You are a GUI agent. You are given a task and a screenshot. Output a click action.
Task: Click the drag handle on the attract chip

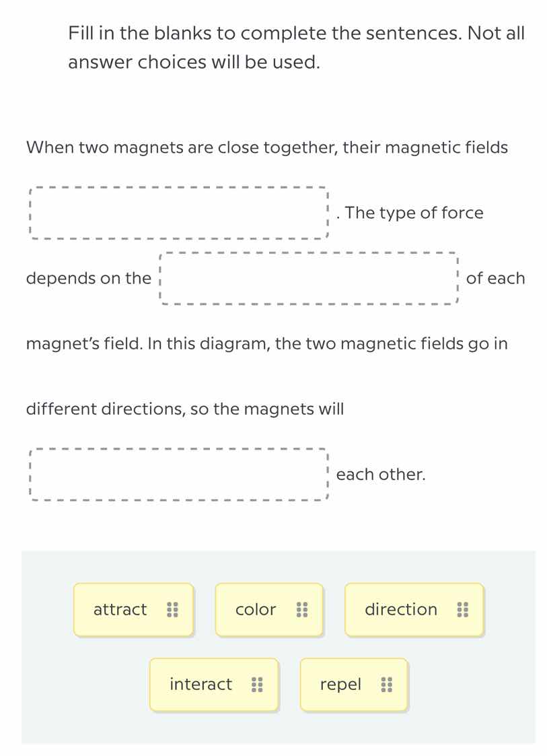[x=173, y=609]
